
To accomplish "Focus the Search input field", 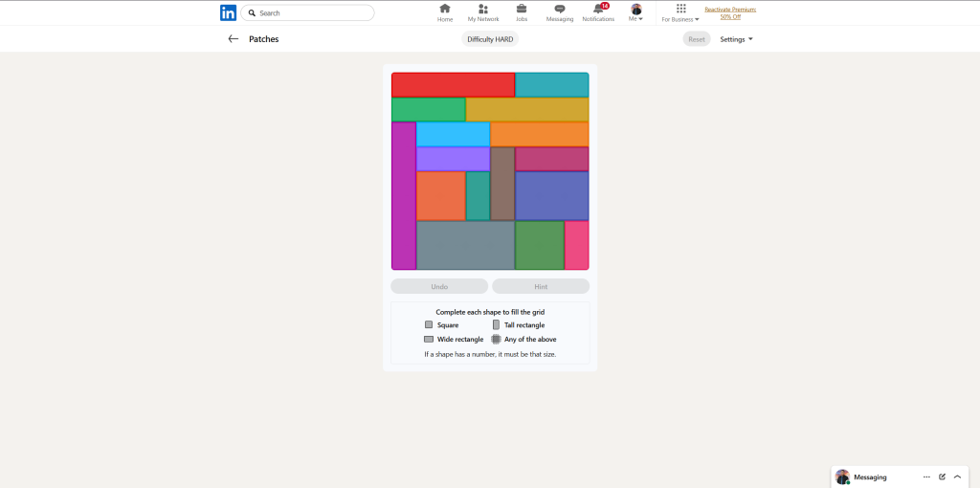I will [x=307, y=13].
